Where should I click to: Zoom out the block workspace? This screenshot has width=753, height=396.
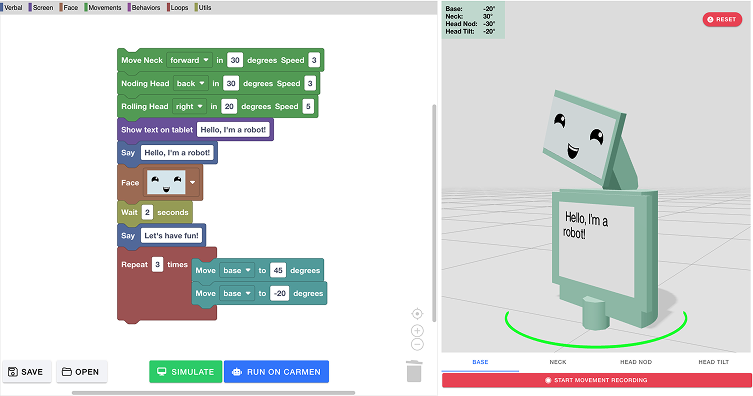417,344
